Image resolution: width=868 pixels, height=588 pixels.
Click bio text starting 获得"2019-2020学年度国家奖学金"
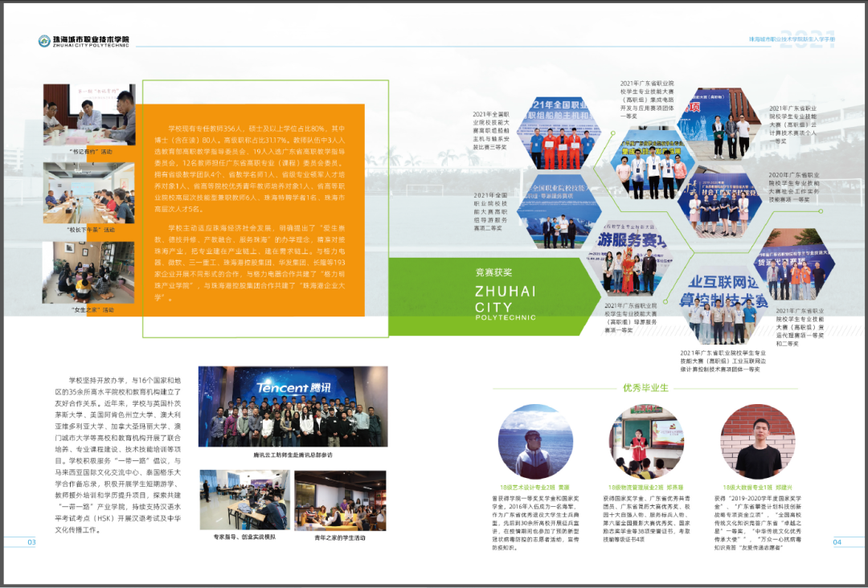(x=758, y=523)
